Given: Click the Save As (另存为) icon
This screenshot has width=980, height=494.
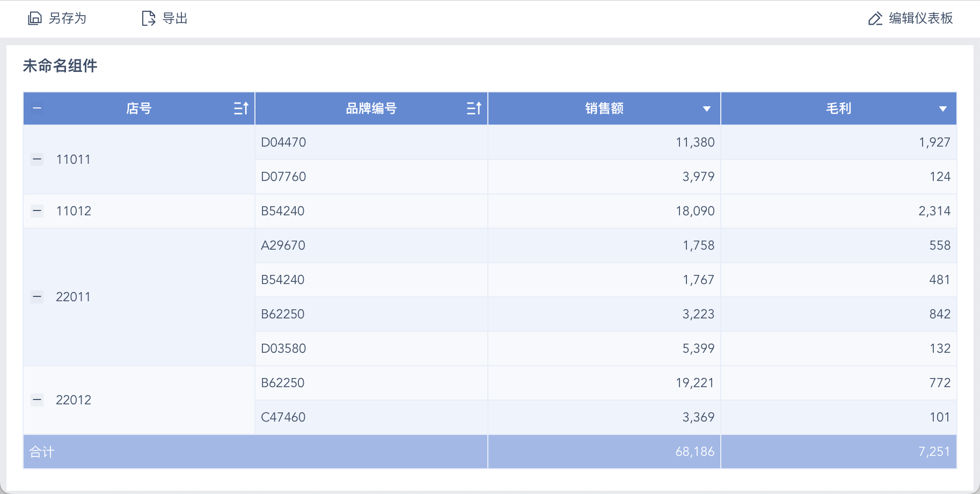Looking at the screenshot, I should (x=34, y=19).
